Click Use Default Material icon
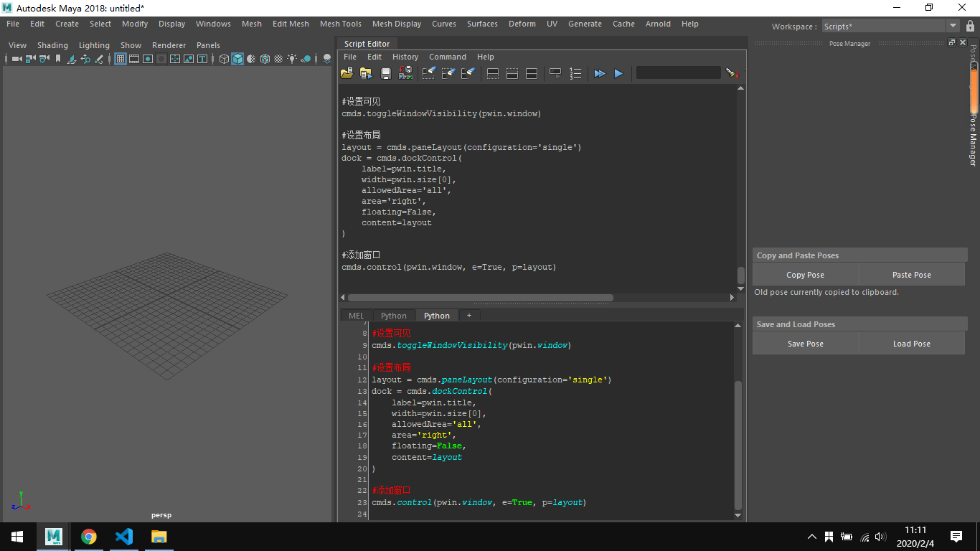Image resolution: width=980 pixels, height=551 pixels. pyautogui.click(x=251, y=59)
